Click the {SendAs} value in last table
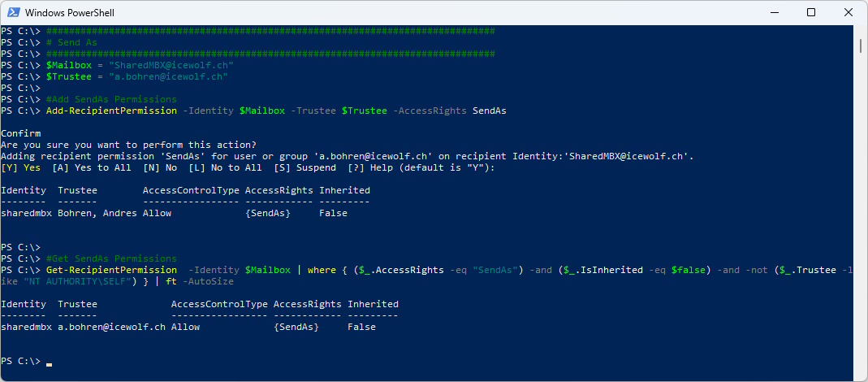 point(296,327)
